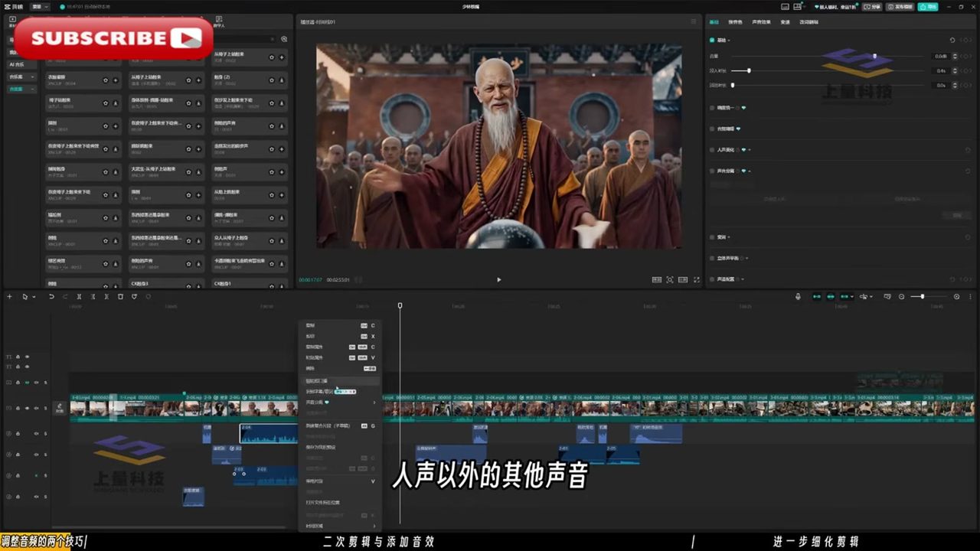980x551 pixels.
Task: Open the selection tool dropdown arrow
Action: point(34,297)
